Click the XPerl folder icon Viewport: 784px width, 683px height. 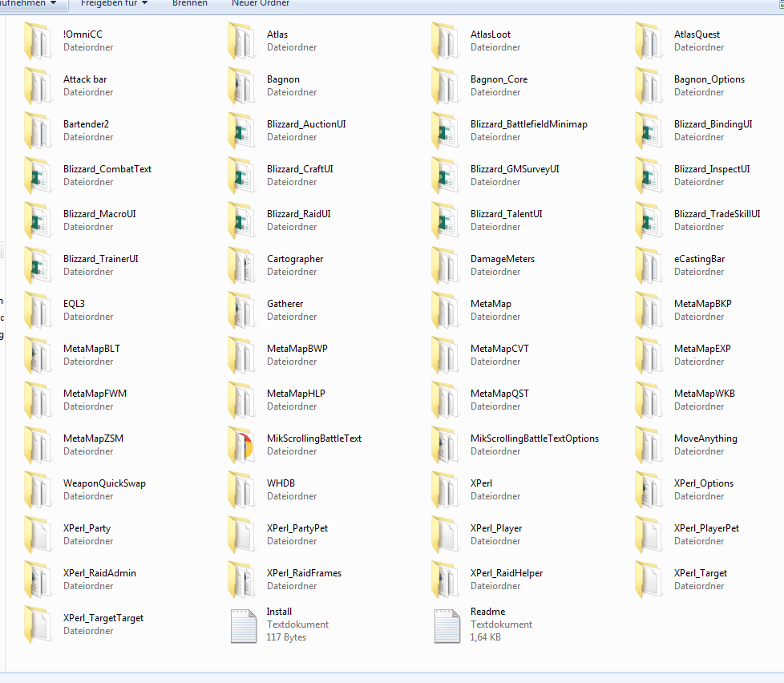(x=444, y=490)
